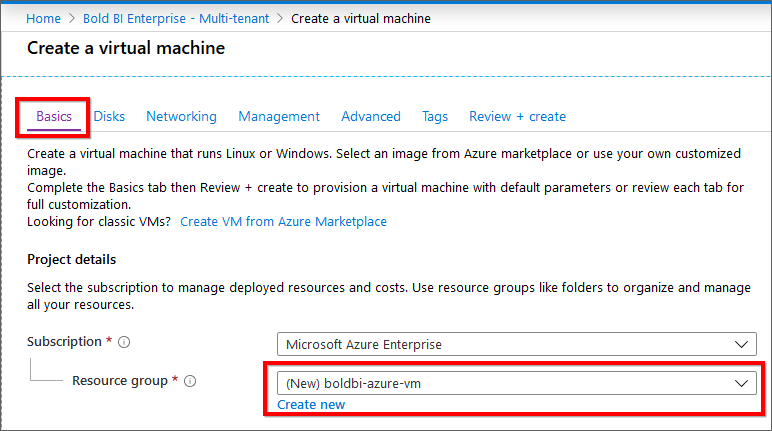Click the Subscription field label

(x=64, y=341)
